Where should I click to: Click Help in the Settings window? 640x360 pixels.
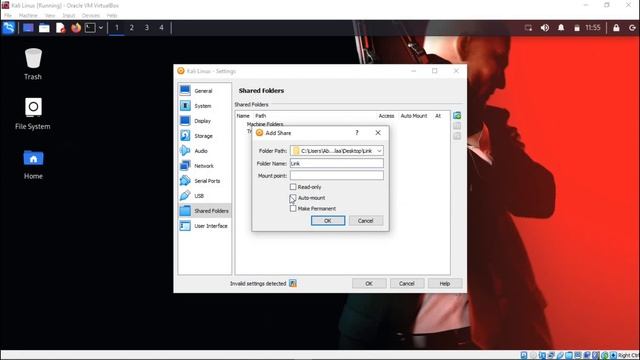[x=444, y=283]
